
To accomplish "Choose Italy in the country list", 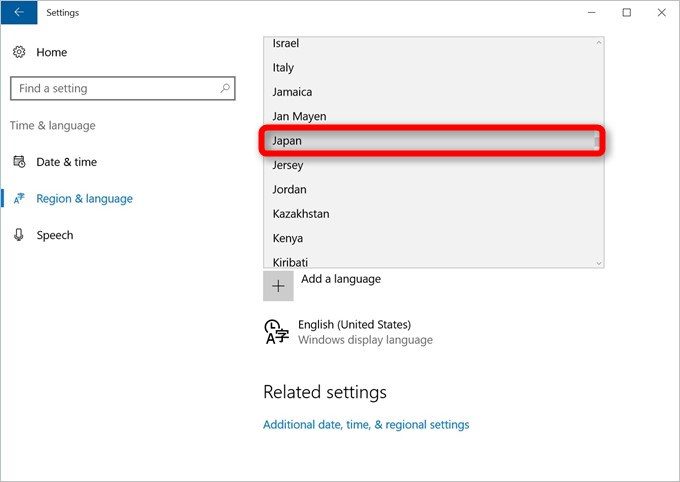I will [x=284, y=68].
